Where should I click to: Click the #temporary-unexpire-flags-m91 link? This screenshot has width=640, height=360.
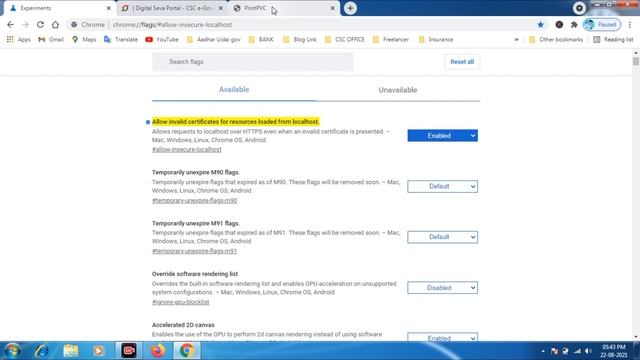pos(194,251)
